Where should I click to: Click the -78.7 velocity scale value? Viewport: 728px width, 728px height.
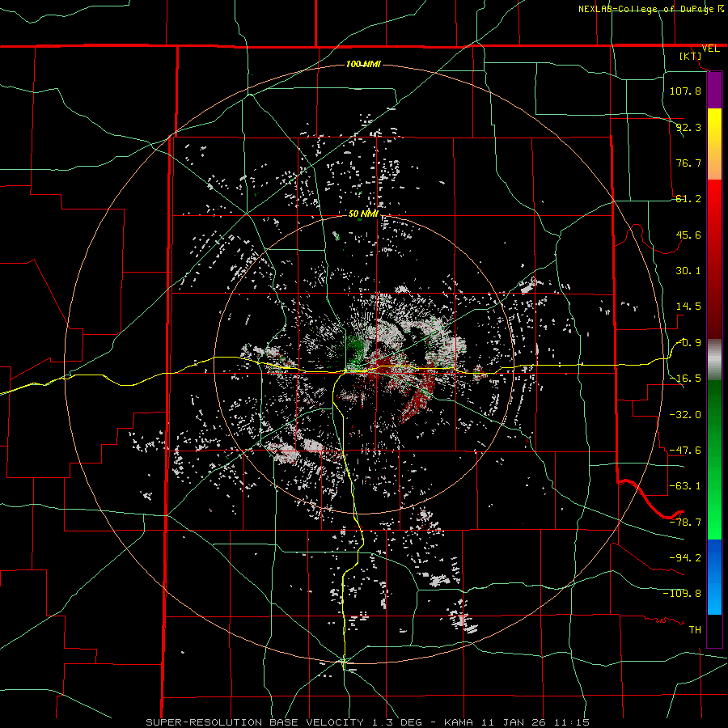click(685, 522)
